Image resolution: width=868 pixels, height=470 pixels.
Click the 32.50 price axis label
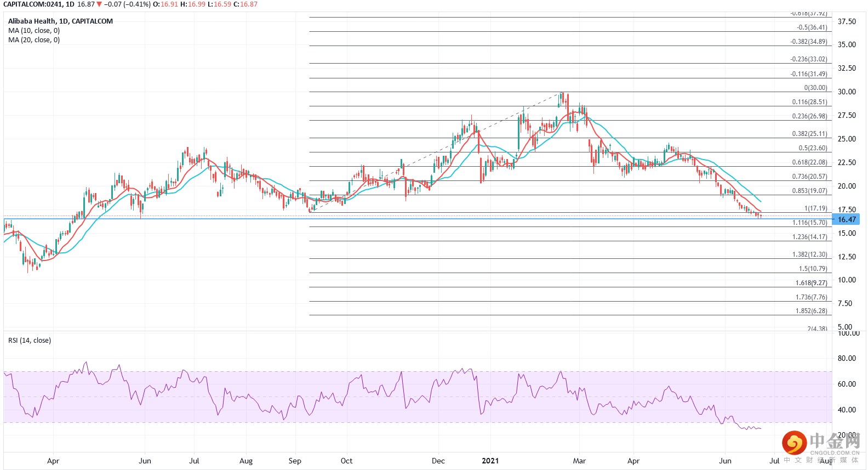pyautogui.click(x=847, y=69)
